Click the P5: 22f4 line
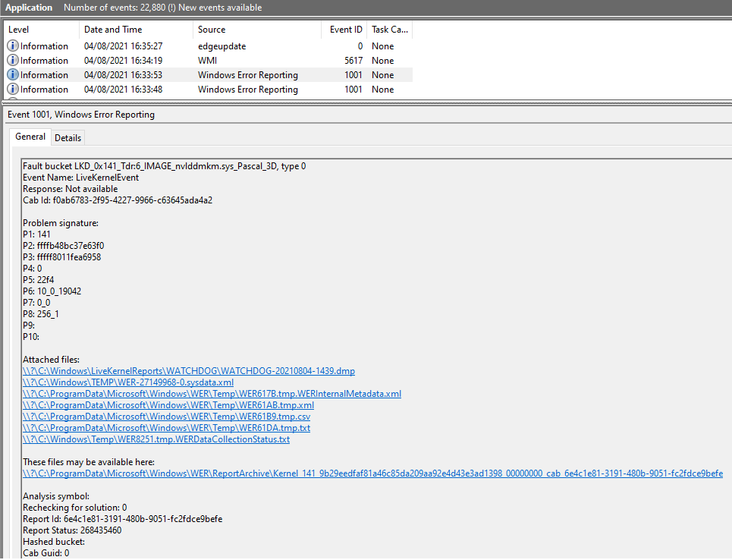 [x=38, y=280]
